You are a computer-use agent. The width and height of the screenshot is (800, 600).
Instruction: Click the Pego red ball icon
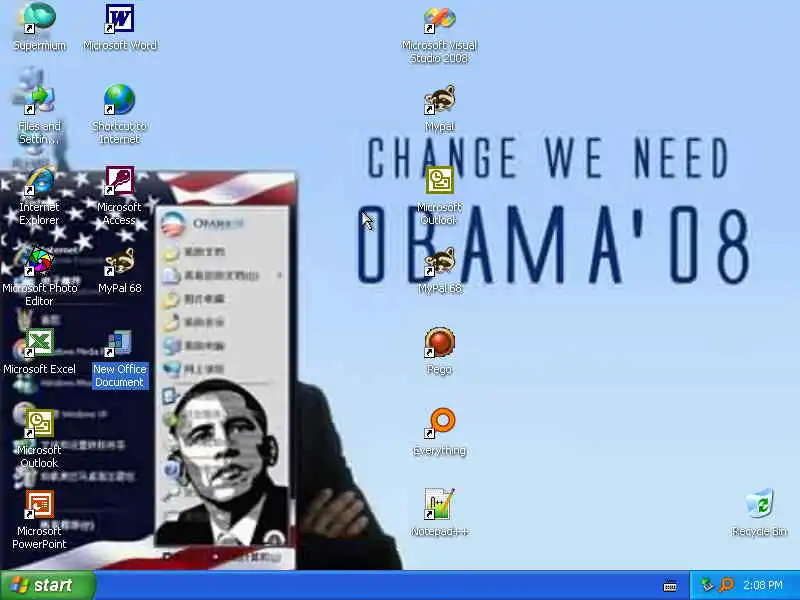pyautogui.click(x=439, y=342)
